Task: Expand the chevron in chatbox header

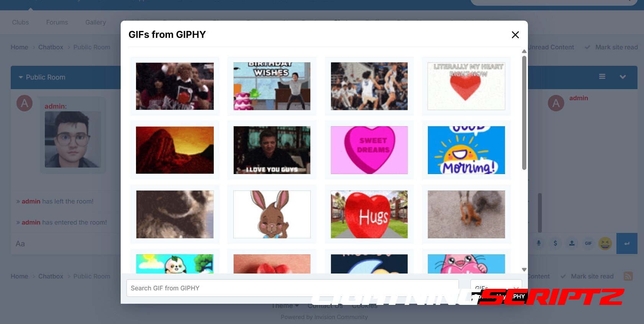Action: 623,77
